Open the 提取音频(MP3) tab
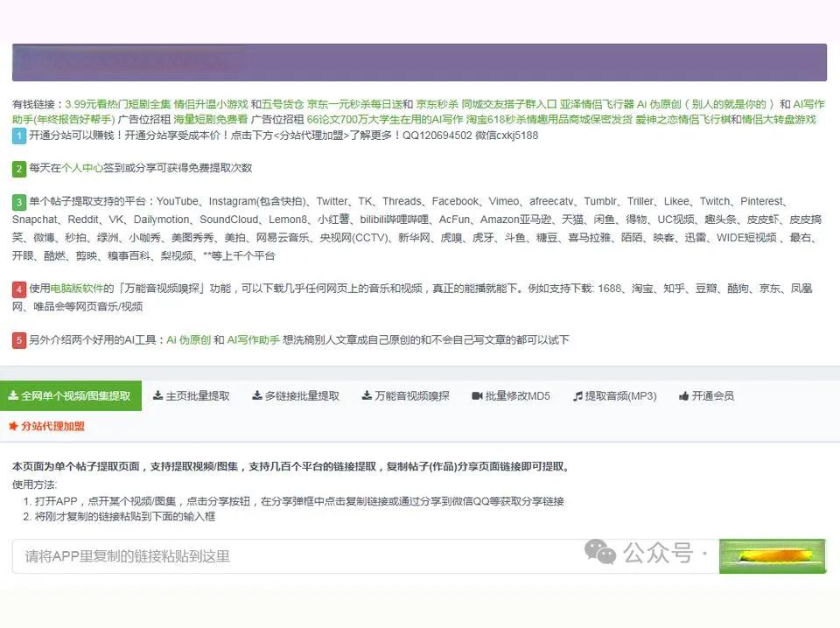 pyautogui.click(x=620, y=396)
